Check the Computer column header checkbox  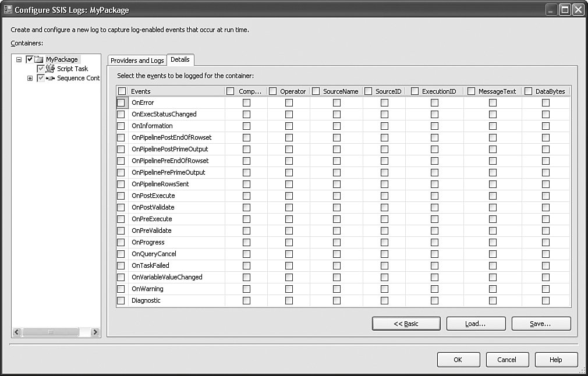click(x=230, y=91)
